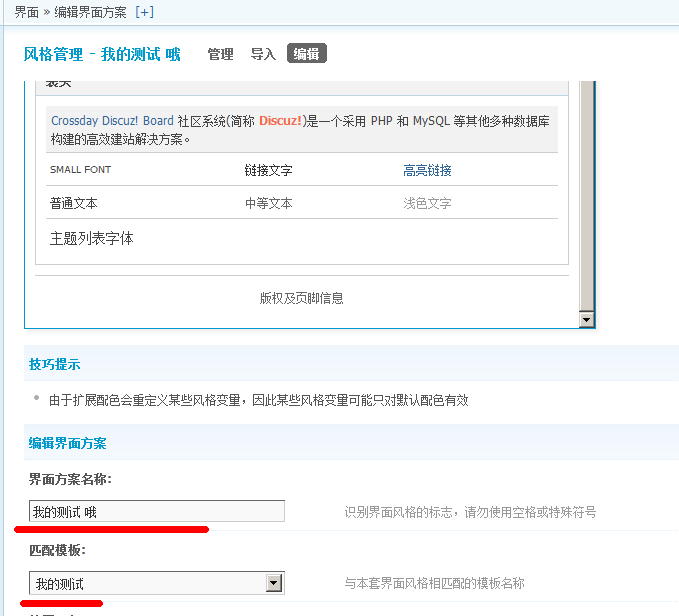Click the 中等文本 sample text
The height and width of the screenshot is (616, 679).
point(268,203)
